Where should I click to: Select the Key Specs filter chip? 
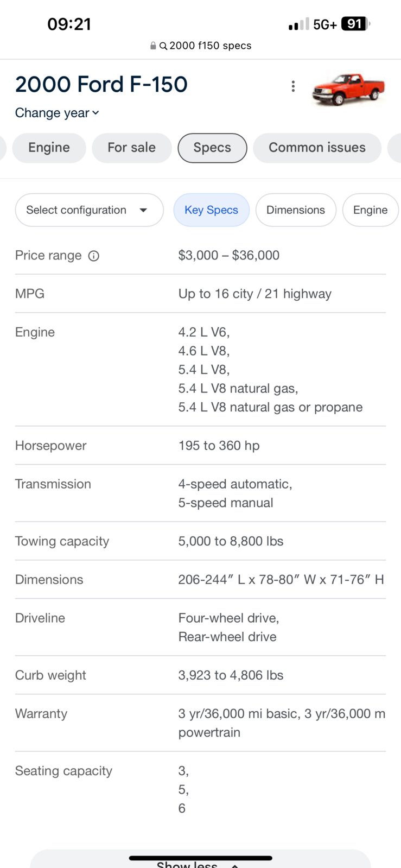point(211,210)
